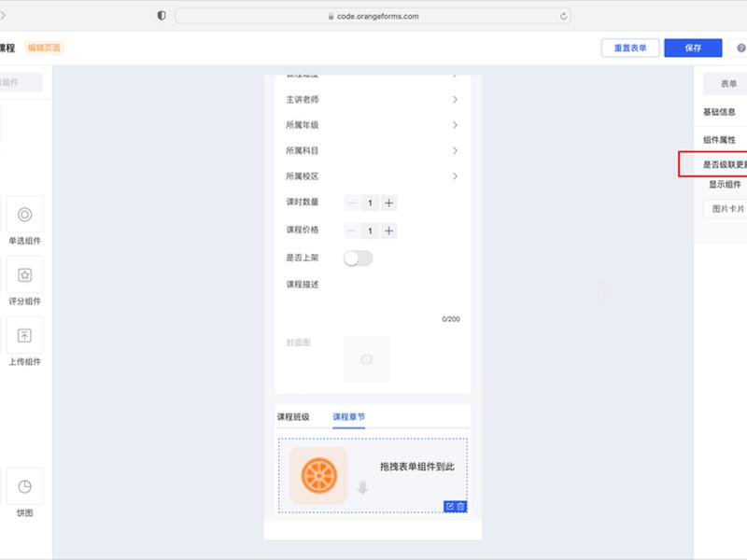The image size is (747, 560).
Task: Click the component search box at top left
Action: (x=21, y=82)
